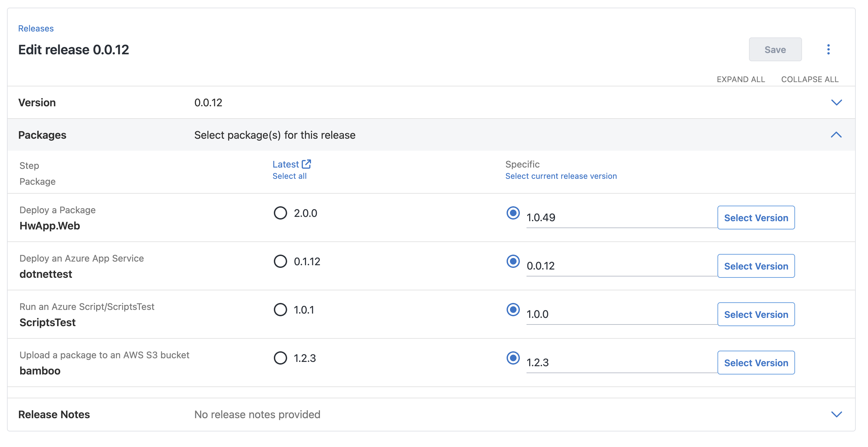This screenshot has width=868, height=447.
Task: Select Latest version 2.0.0 for HwApp.Web
Action: (280, 213)
